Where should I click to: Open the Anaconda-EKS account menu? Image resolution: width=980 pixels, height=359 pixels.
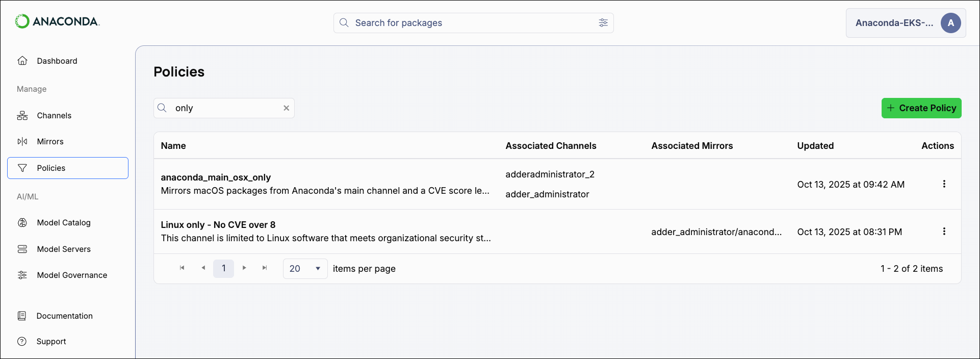coord(906,23)
